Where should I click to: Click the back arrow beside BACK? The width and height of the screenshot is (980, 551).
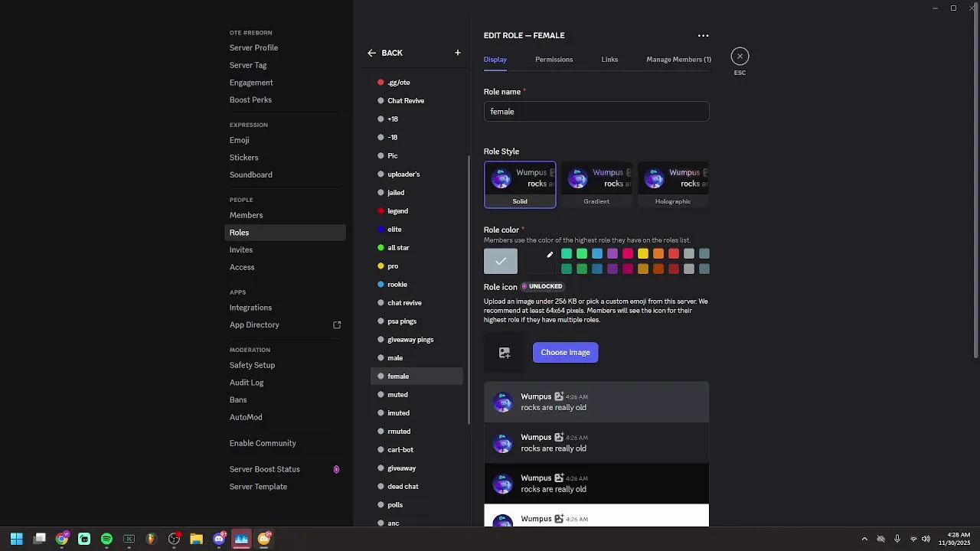[371, 53]
